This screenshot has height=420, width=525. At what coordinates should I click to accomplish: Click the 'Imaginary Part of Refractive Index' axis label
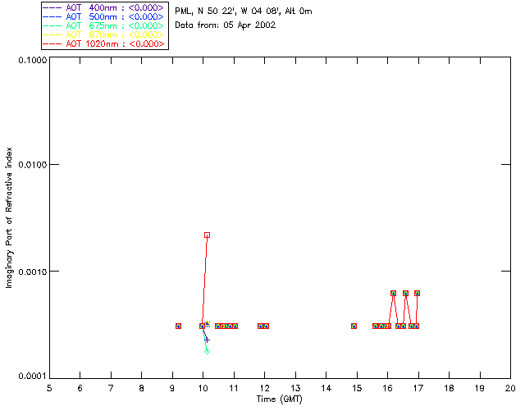(9, 217)
